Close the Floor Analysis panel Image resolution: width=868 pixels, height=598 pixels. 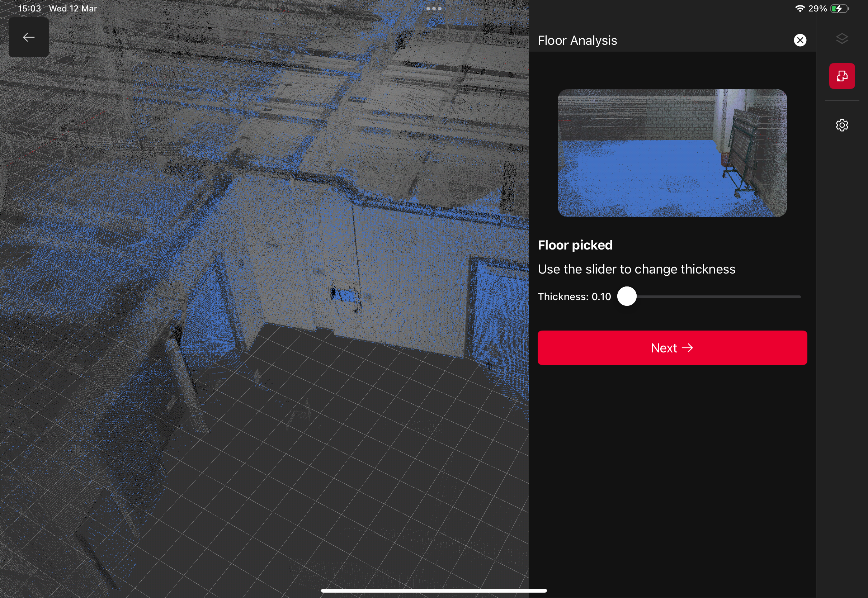tap(800, 40)
